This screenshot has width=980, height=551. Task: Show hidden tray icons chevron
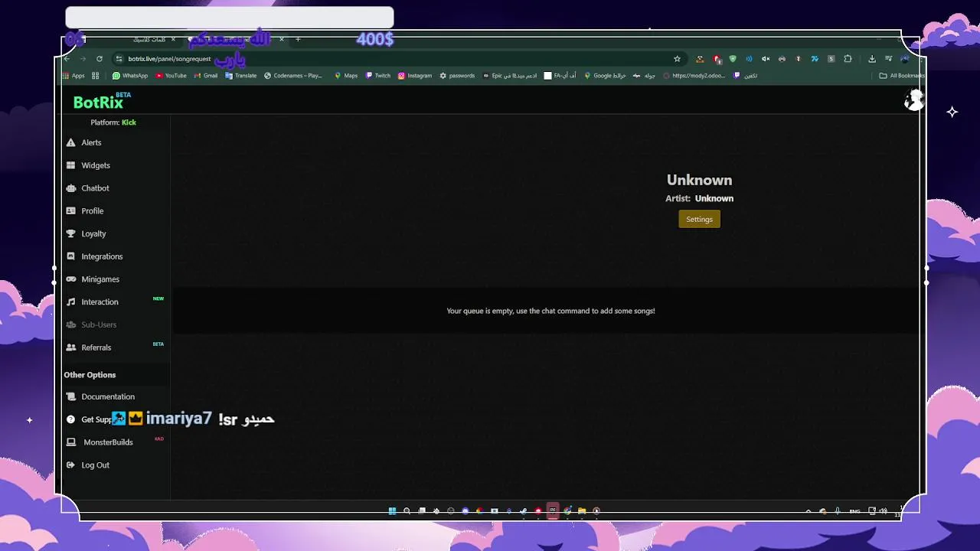[808, 511]
